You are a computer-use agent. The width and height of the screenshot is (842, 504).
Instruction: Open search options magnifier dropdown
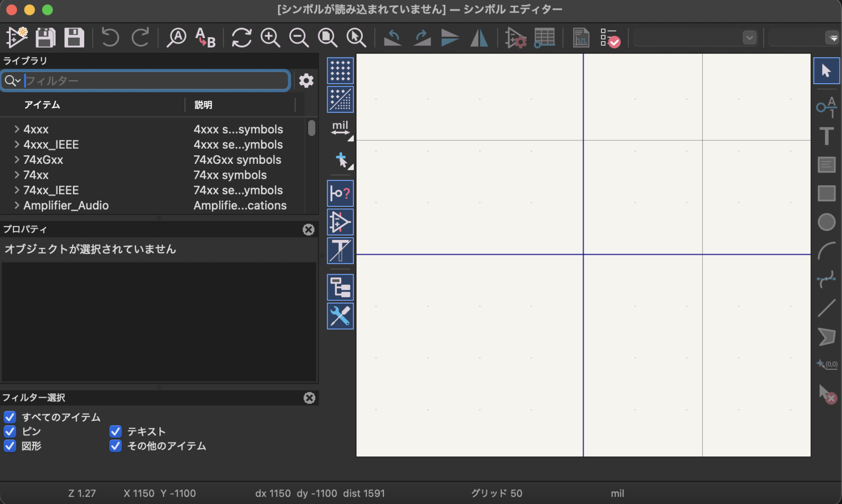click(x=13, y=81)
